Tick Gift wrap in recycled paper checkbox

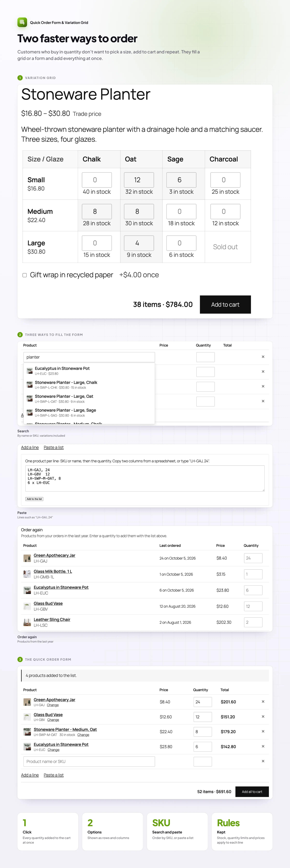[25, 275]
